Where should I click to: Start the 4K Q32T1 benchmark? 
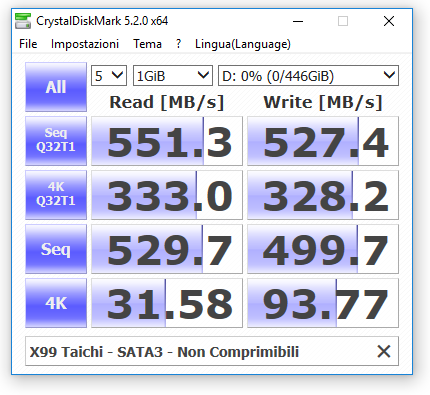[x=56, y=195]
